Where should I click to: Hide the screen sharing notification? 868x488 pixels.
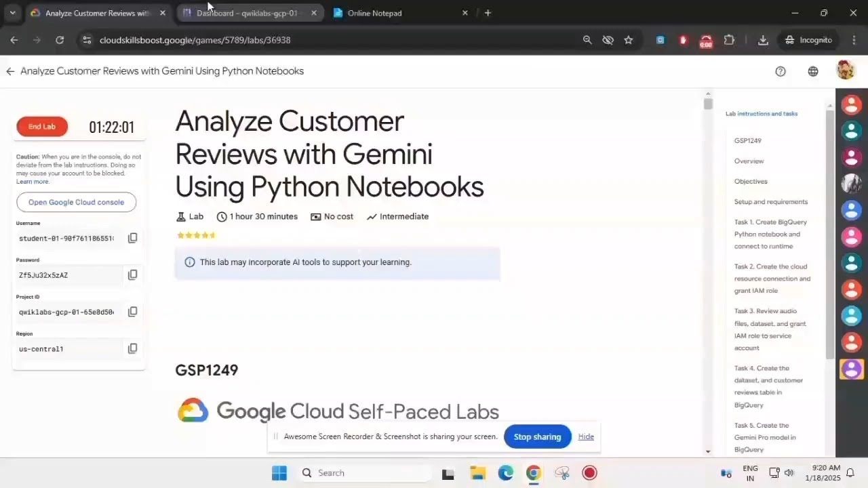(x=586, y=436)
